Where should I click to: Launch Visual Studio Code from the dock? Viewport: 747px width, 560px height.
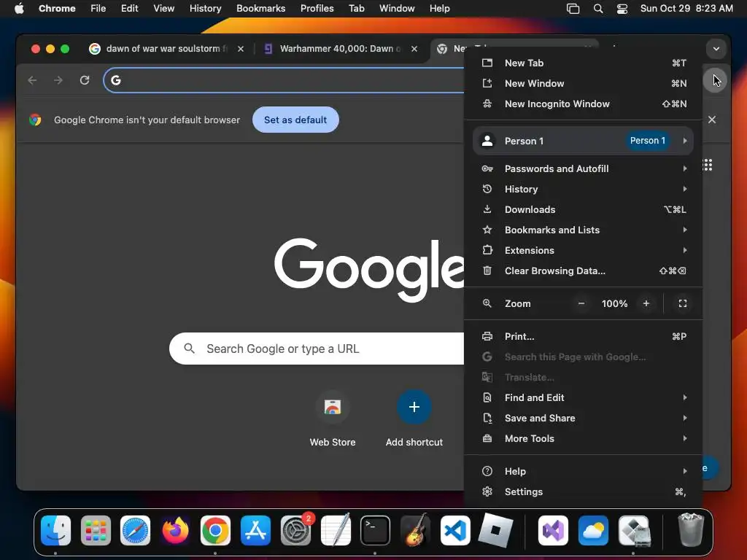coord(455,530)
